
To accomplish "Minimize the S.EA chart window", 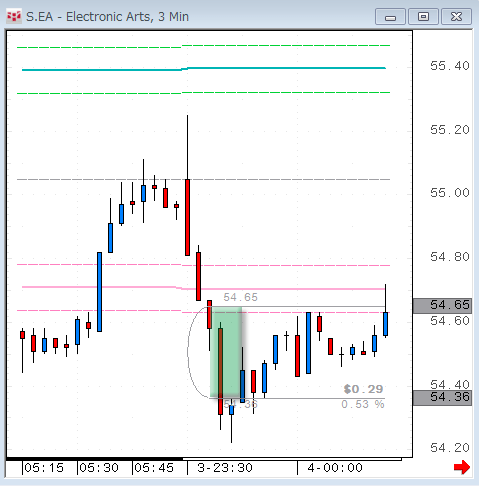I will tap(390, 17).
